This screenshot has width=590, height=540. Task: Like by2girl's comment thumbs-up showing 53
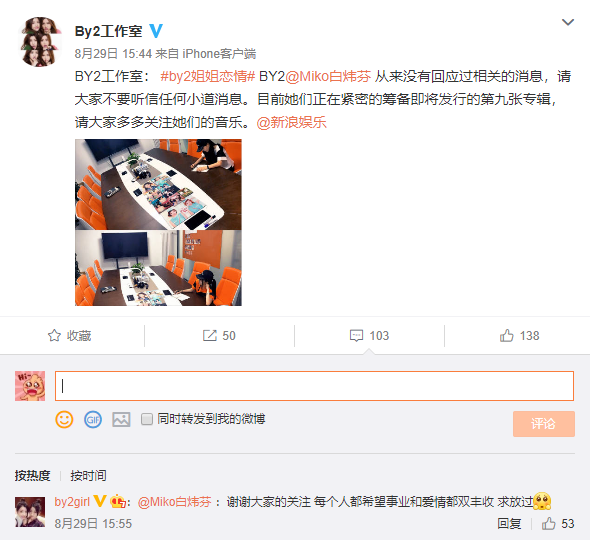point(549,523)
